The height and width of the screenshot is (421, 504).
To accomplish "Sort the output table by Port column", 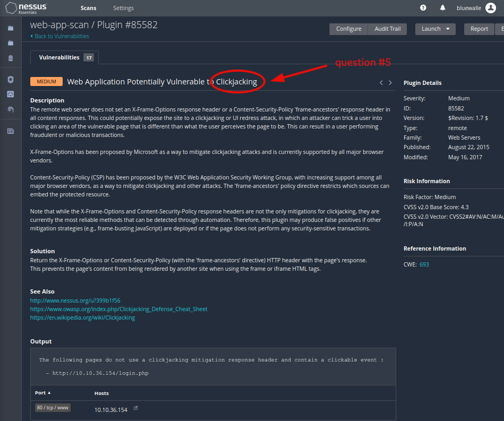I will click(42, 392).
